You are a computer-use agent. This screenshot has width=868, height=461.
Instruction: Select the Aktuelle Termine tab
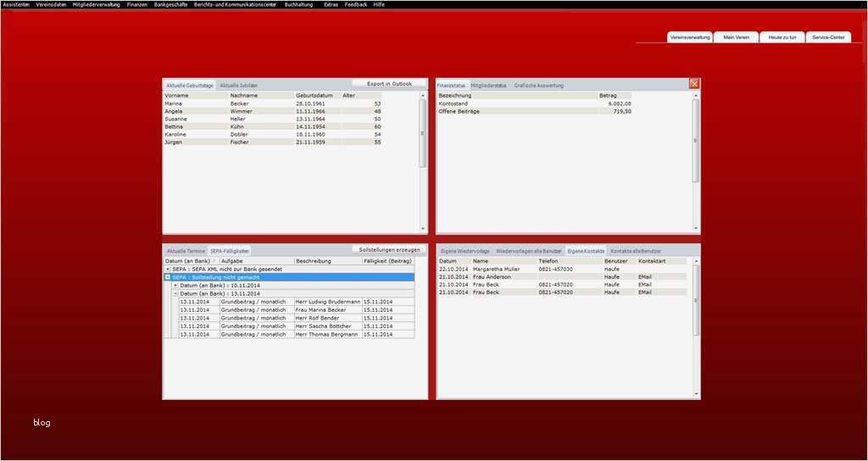(x=186, y=251)
